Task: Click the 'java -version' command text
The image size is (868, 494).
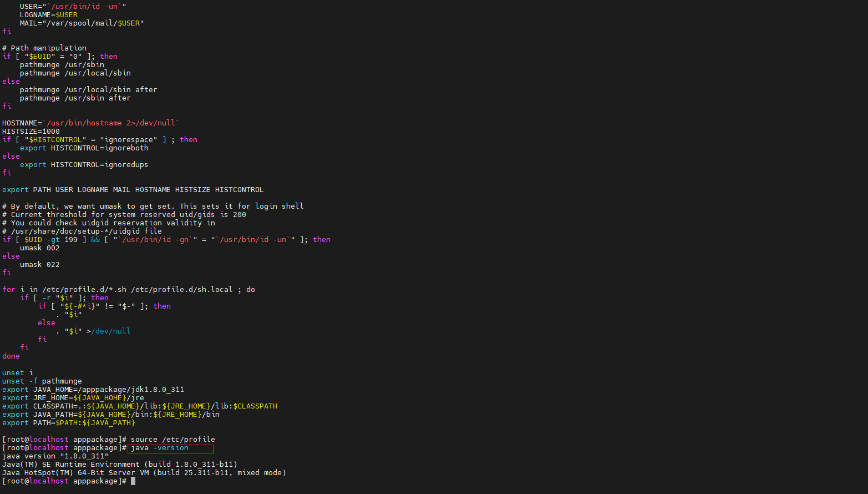Action: 160,448
